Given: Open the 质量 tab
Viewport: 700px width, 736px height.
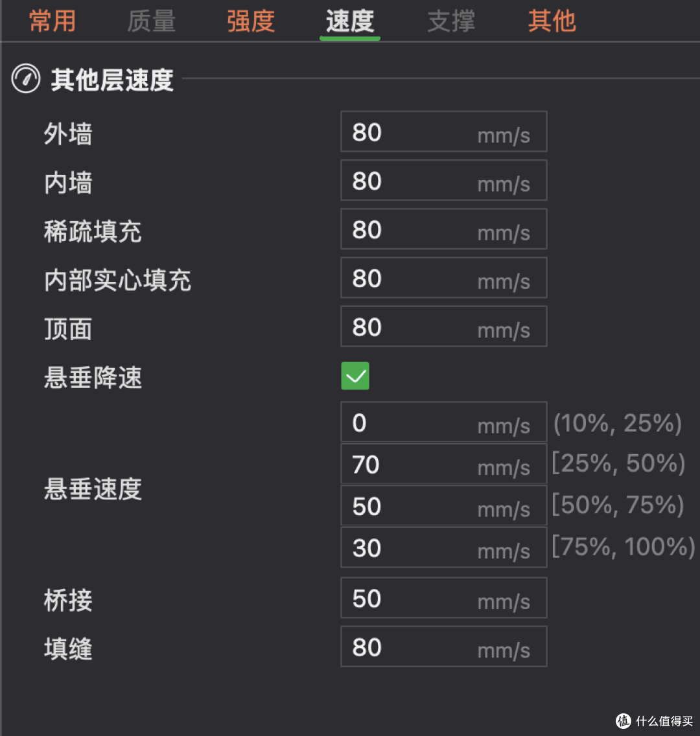Looking at the screenshot, I should coord(152,21).
